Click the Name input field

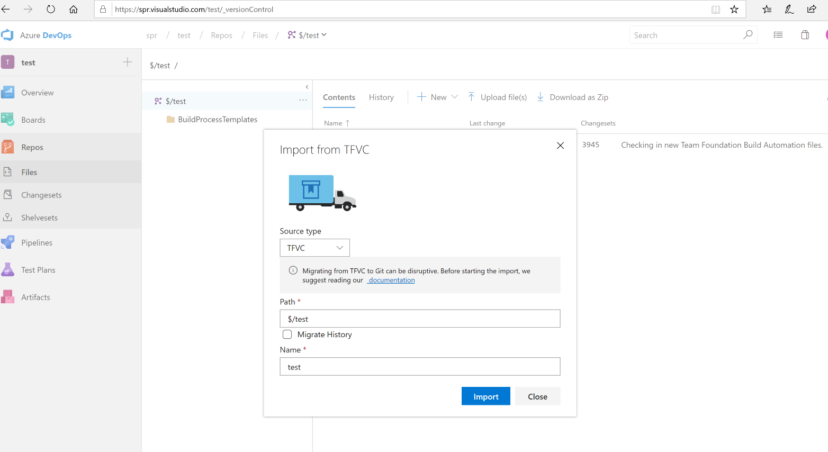tap(419, 367)
